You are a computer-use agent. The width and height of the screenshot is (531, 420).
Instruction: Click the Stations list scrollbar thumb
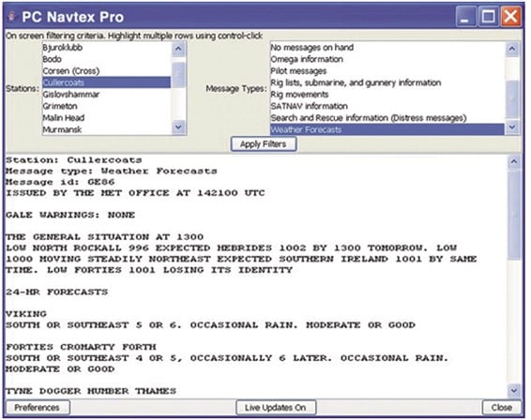tap(178, 74)
